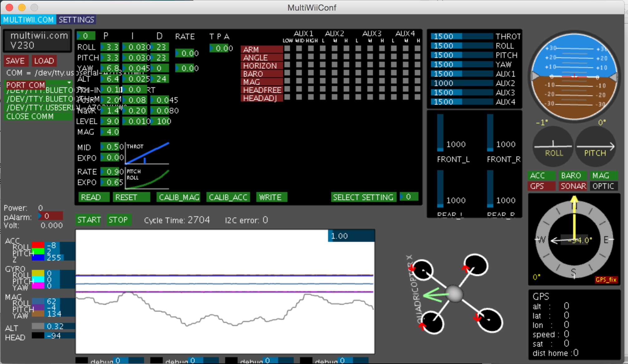Toggle the red ACC ROLL swatch
This screenshot has height=364, width=628.
pyautogui.click(x=38, y=245)
